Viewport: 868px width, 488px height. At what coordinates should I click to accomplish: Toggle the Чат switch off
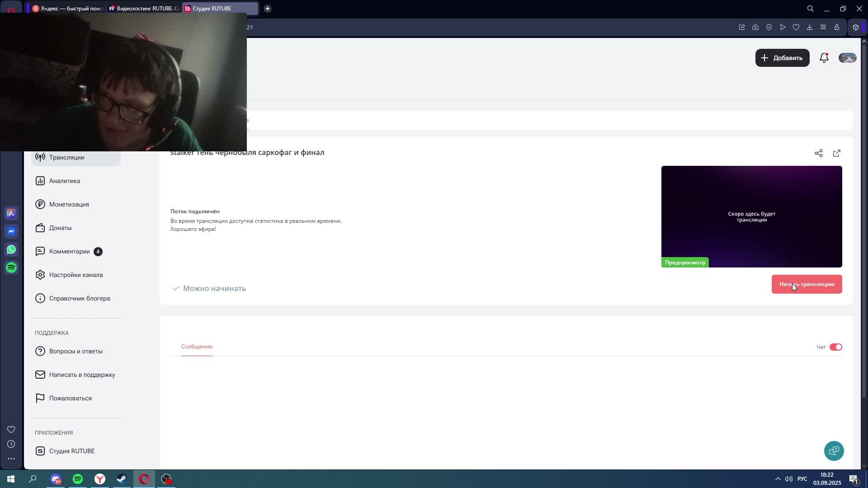835,347
